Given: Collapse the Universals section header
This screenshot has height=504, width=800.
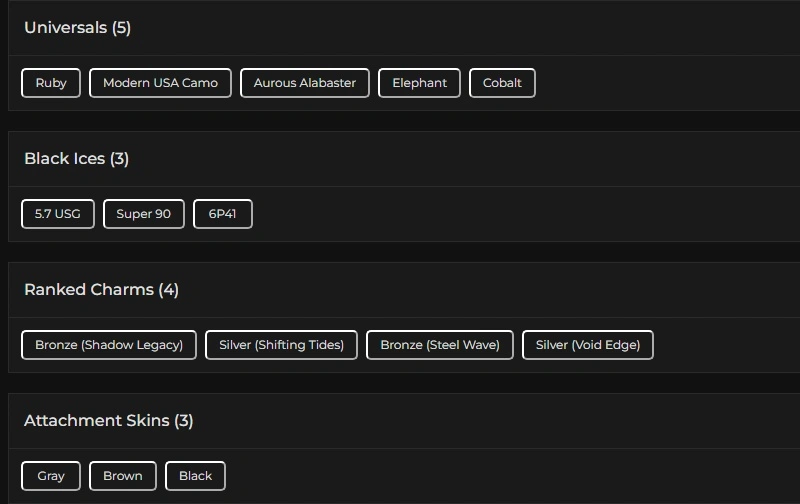Looking at the screenshot, I should pos(66,28).
